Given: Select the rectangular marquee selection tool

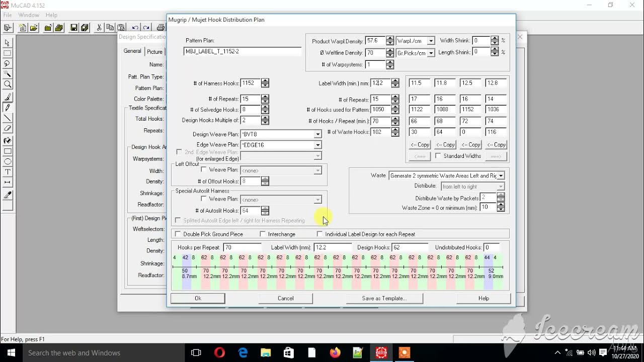Looking at the screenshot, I should pos(8,53).
